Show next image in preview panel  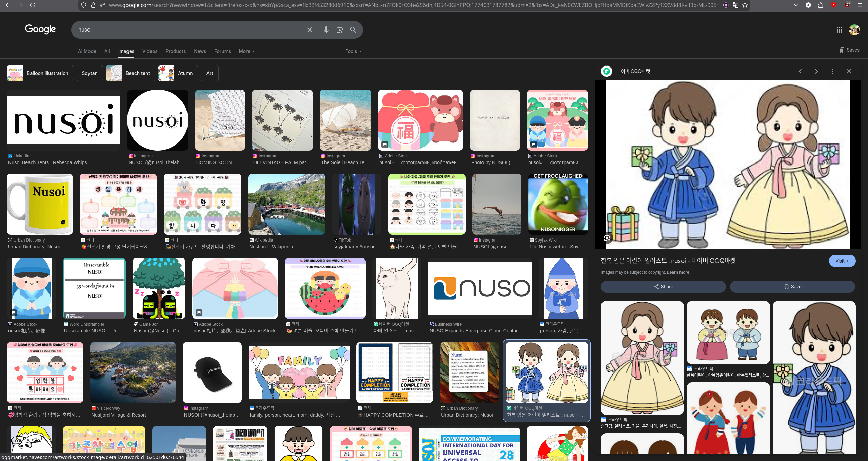[816, 71]
